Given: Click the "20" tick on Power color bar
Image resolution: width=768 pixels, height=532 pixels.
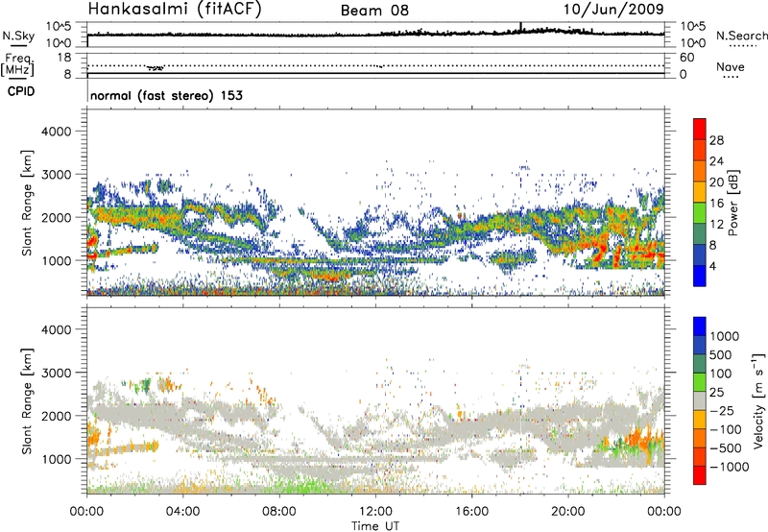Looking at the screenshot, I should [x=716, y=182].
